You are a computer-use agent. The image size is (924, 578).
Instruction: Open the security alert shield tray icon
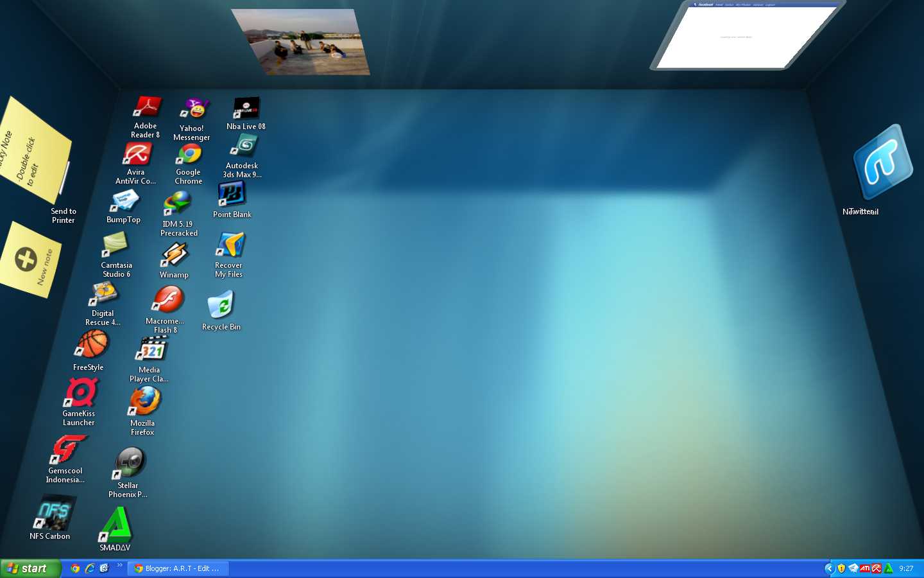coord(841,568)
